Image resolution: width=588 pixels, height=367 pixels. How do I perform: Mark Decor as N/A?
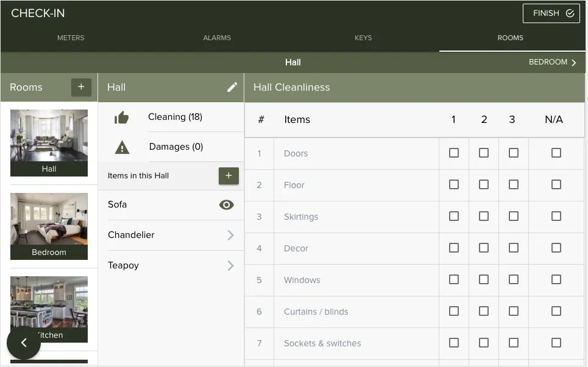pos(556,248)
